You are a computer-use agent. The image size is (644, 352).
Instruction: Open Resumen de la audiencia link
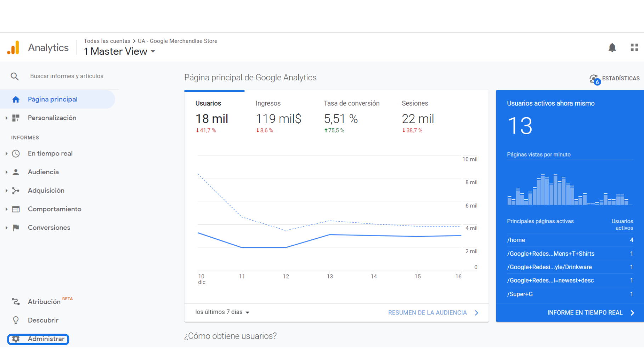433,313
